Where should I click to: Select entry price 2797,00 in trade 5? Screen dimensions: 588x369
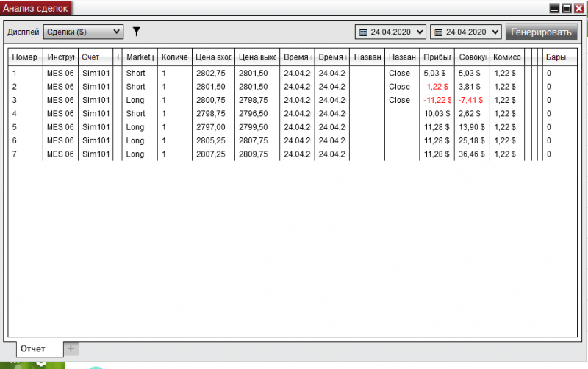click(211, 127)
